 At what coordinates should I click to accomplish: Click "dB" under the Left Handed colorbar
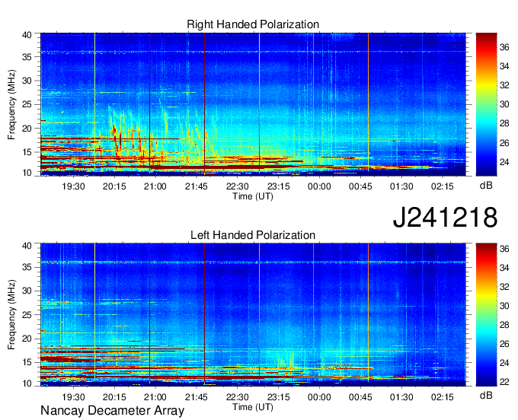tap(486, 395)
